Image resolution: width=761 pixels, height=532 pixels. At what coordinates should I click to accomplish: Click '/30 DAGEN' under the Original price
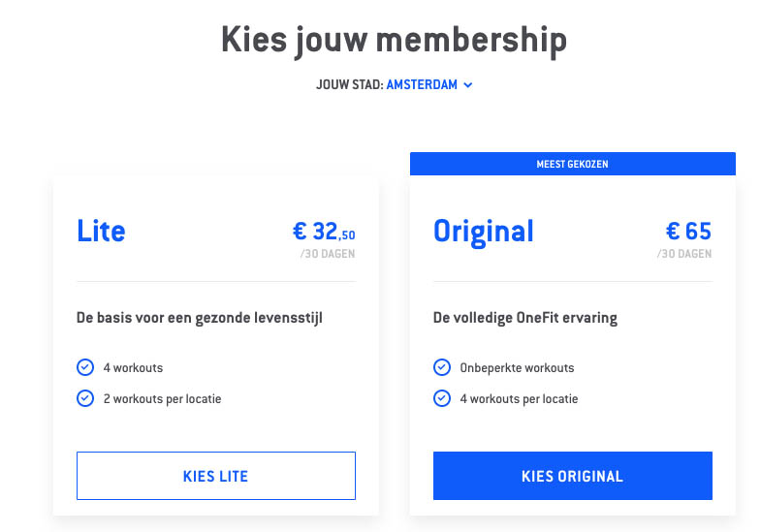point(684,254)
